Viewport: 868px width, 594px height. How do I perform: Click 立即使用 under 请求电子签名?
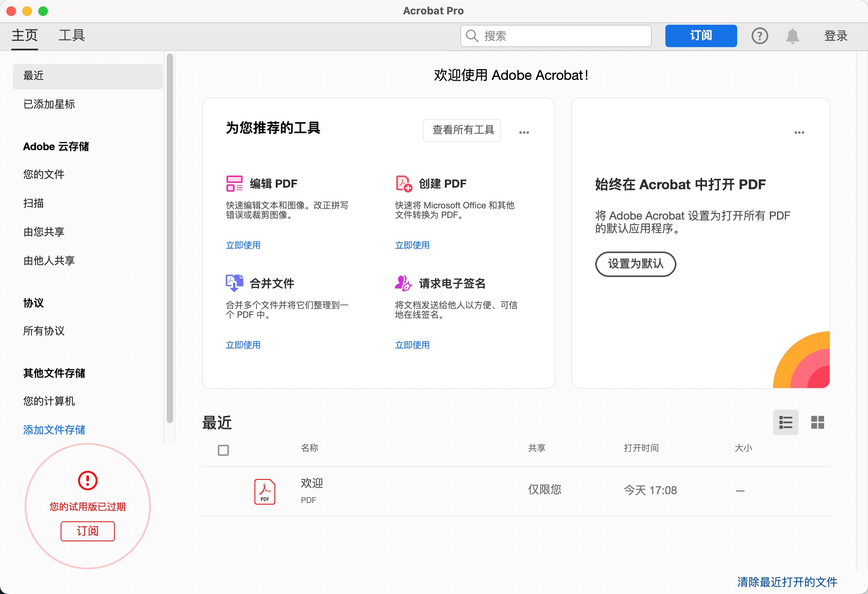(412, 345)
